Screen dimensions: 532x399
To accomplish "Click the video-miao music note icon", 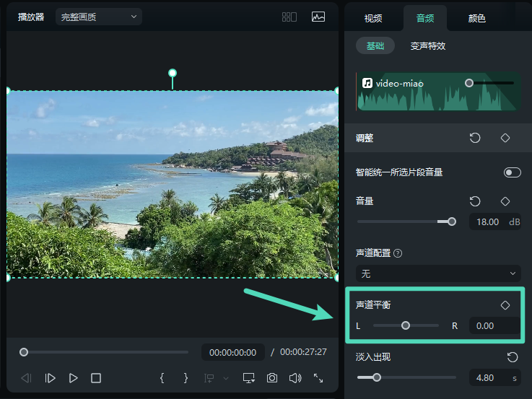I will click(x=367, y=83).
